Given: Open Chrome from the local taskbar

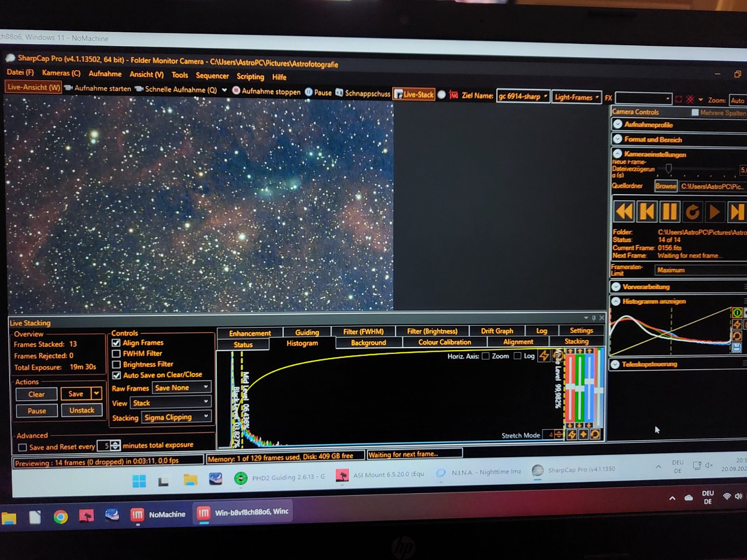Looking at the screenshot, I should tap(61, 516).
